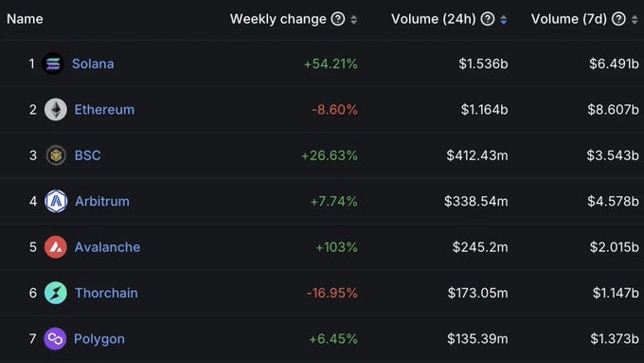Viewport: 644px width, 363px height.
Task: Open the Avalanche chain link
Action: click(107, 247)
